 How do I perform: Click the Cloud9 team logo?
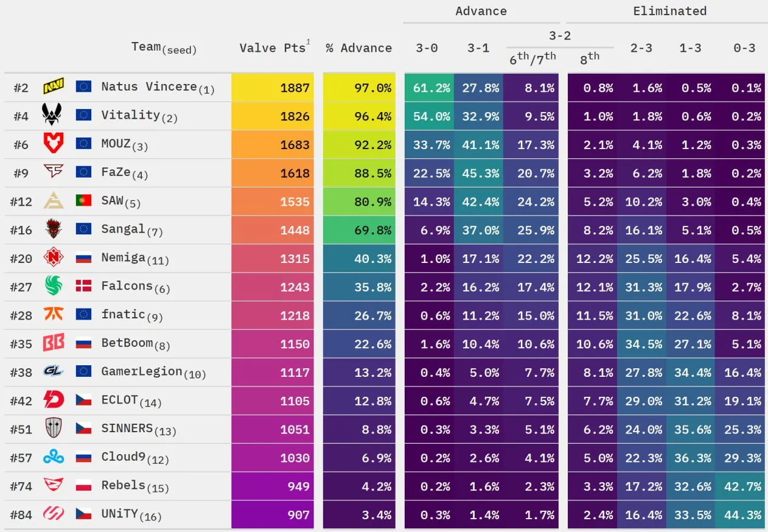(54, 457)
